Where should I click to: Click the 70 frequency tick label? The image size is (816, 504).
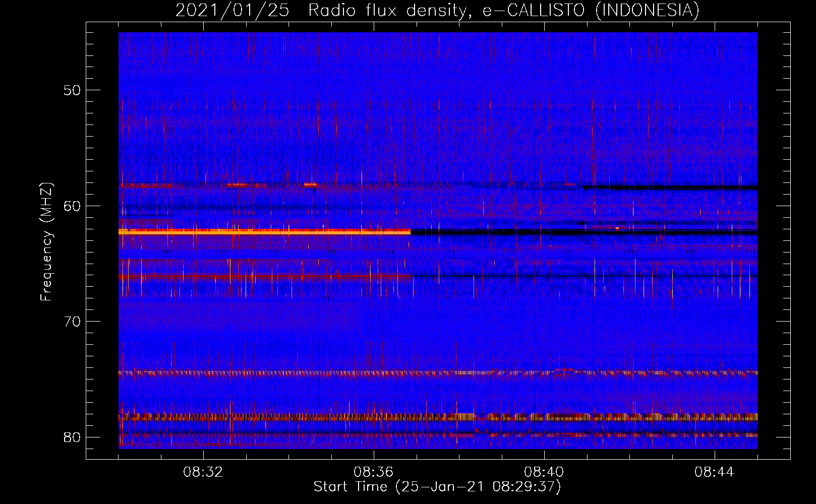(x=73, y=321)
